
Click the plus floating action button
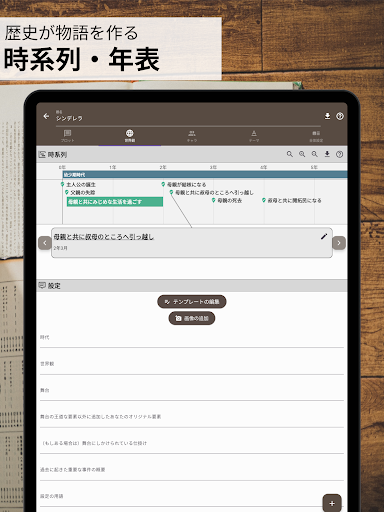pos(332,503)
